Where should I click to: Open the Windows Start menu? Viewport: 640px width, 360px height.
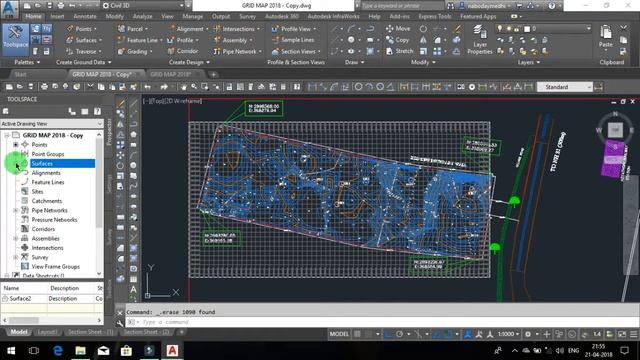(x=11, y=350)
